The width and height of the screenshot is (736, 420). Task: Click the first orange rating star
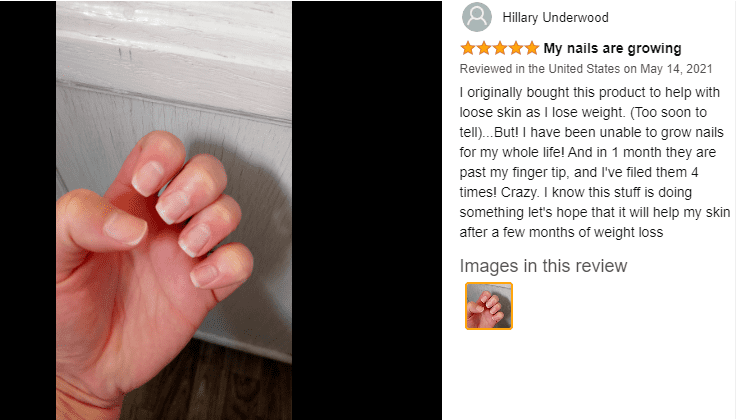[468, 48]
